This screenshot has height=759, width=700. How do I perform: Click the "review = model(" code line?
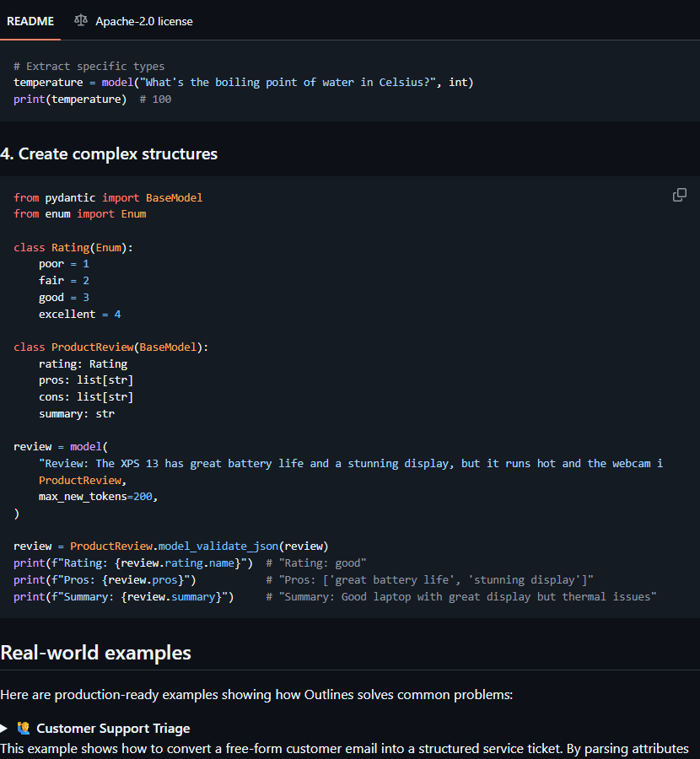click(x=61, y=447)
